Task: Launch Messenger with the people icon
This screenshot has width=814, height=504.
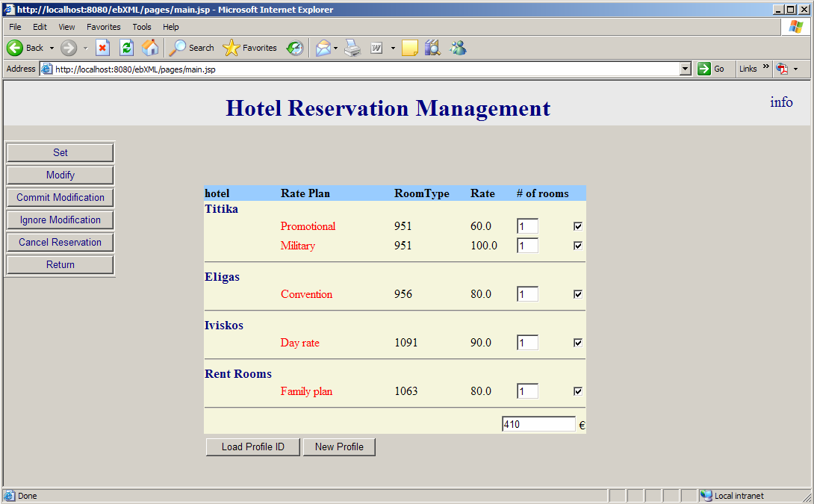Action: (x=458, y=48)
